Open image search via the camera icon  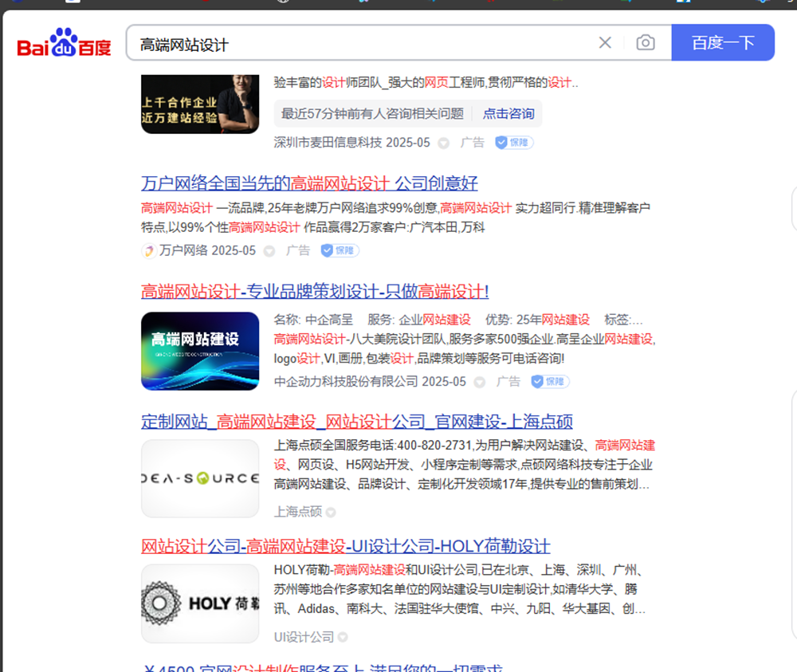646,43
